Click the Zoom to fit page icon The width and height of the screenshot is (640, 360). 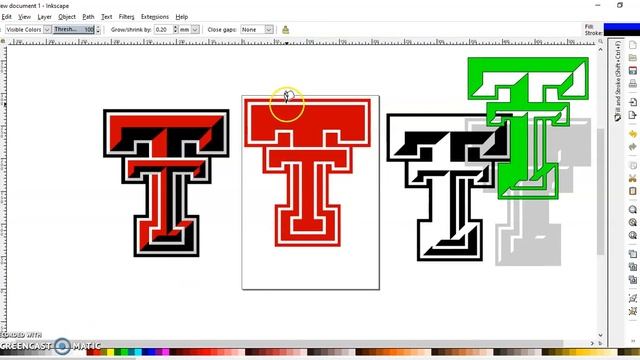[x=633, y=236]
